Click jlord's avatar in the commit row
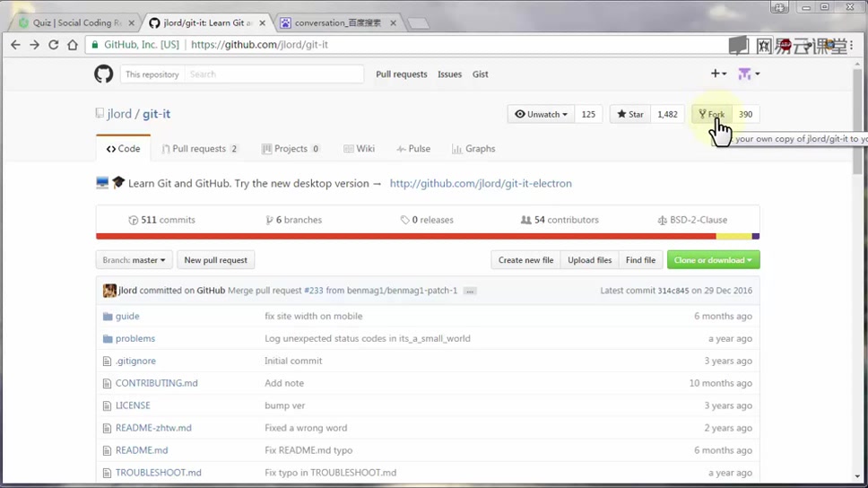 [x=109, y=291]
